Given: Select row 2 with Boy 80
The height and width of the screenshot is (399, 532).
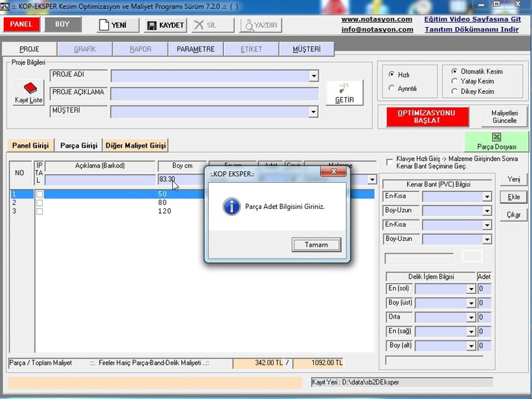Looking at the screenshot, I should pos(192,203).
